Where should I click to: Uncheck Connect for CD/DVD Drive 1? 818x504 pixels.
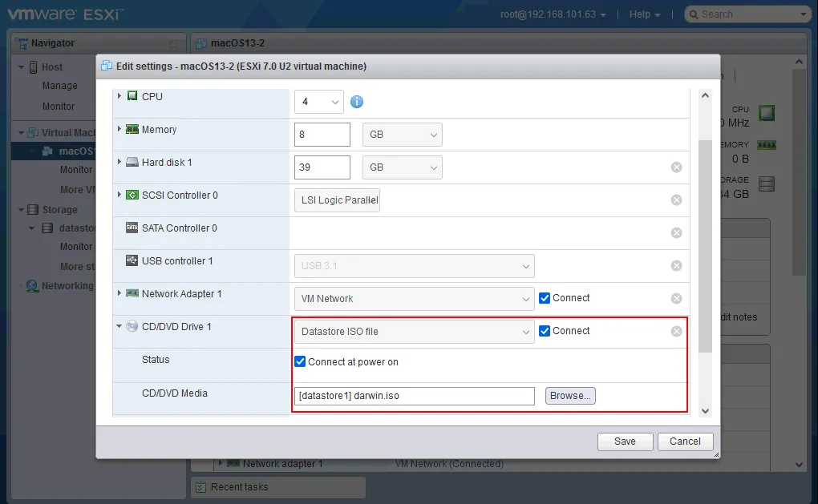[x=545, y=331]
